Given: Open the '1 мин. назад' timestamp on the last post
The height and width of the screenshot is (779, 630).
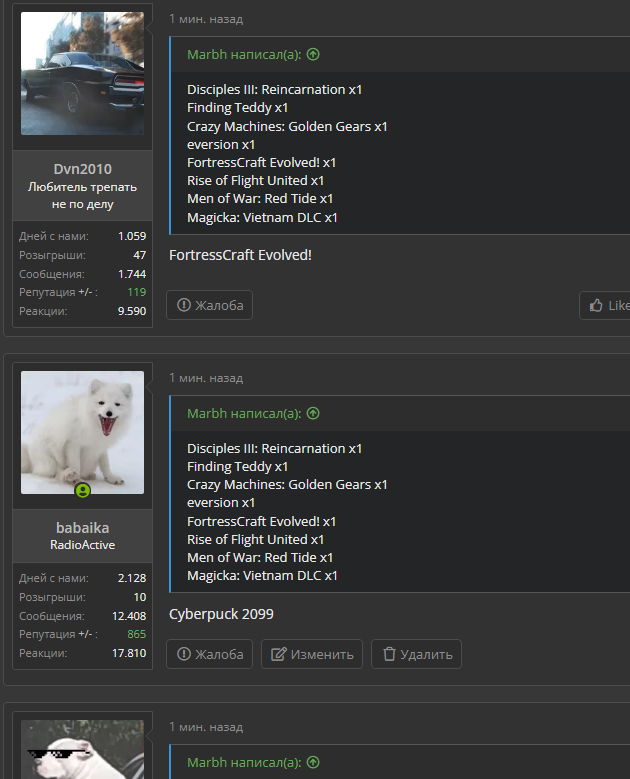Looking at the screenshot, I should pyautogui.click(x=206, y=727).
